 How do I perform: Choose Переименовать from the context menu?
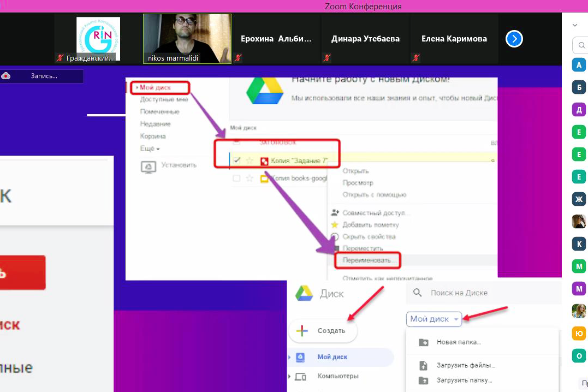(367, 260)
